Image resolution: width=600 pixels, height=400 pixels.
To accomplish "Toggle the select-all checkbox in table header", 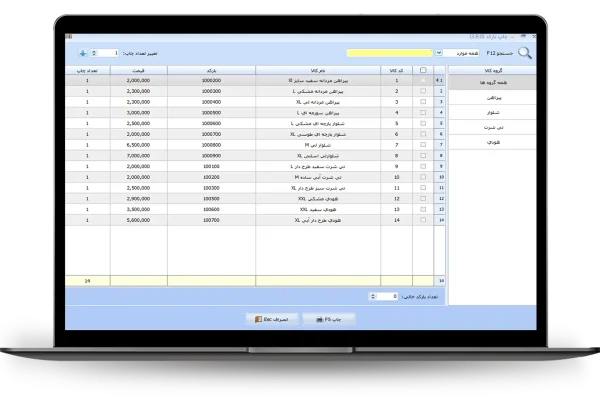I will coord(423,70).
